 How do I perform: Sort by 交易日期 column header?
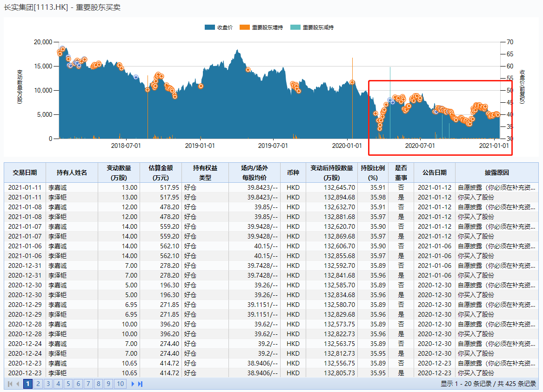click(x=25, y=173)
